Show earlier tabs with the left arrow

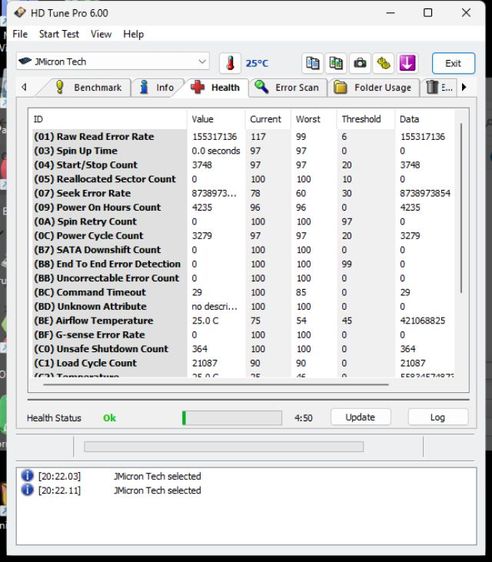(x=24, y=87)
